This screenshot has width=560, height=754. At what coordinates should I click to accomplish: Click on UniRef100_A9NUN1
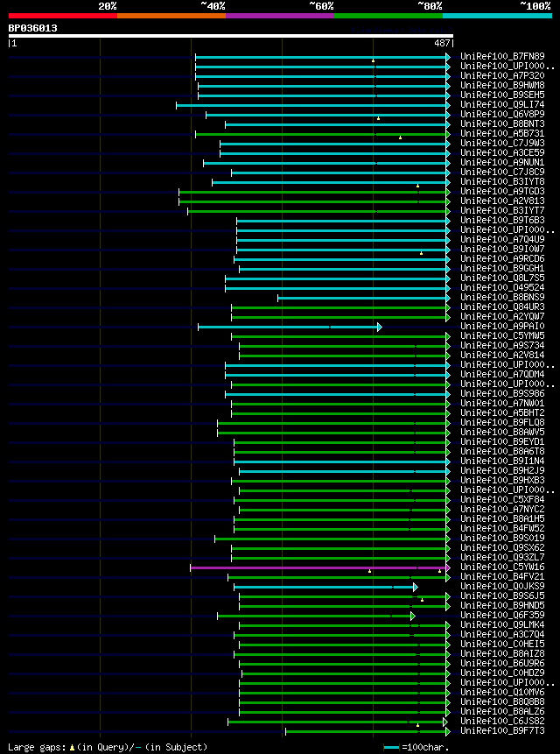[502, 163]
